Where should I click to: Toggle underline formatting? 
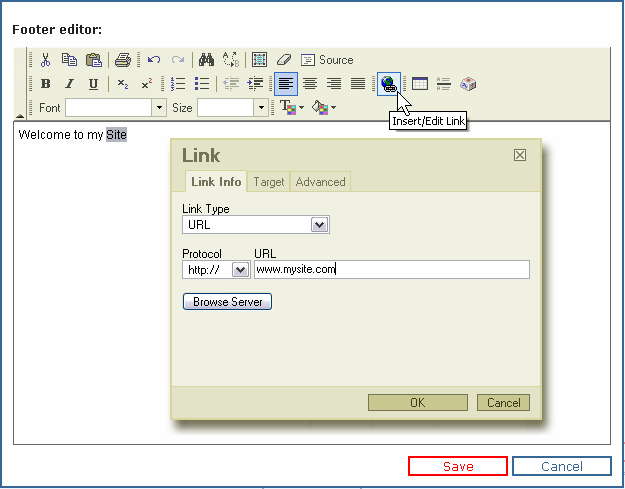click(93, 84)
